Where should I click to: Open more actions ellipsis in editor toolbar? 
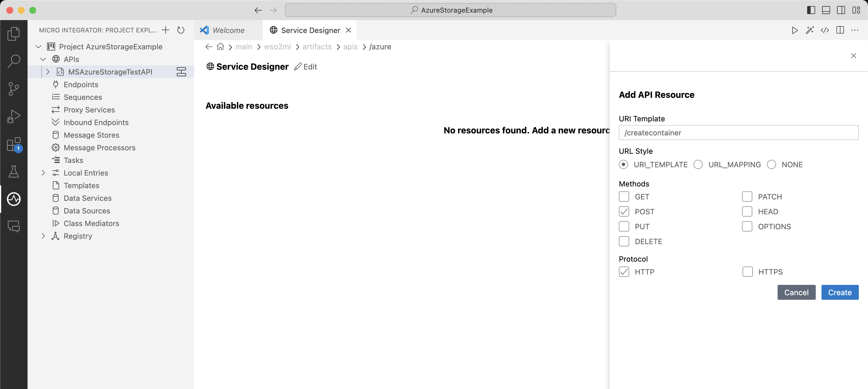pyautogui.click(x=855, y=30)
